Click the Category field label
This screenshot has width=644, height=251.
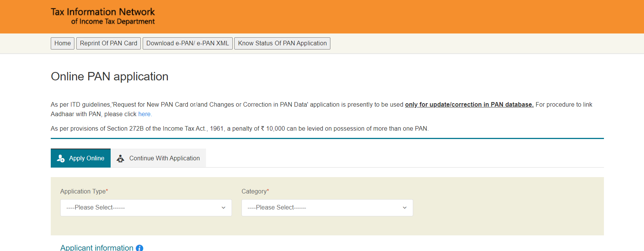tap(255, 191)
